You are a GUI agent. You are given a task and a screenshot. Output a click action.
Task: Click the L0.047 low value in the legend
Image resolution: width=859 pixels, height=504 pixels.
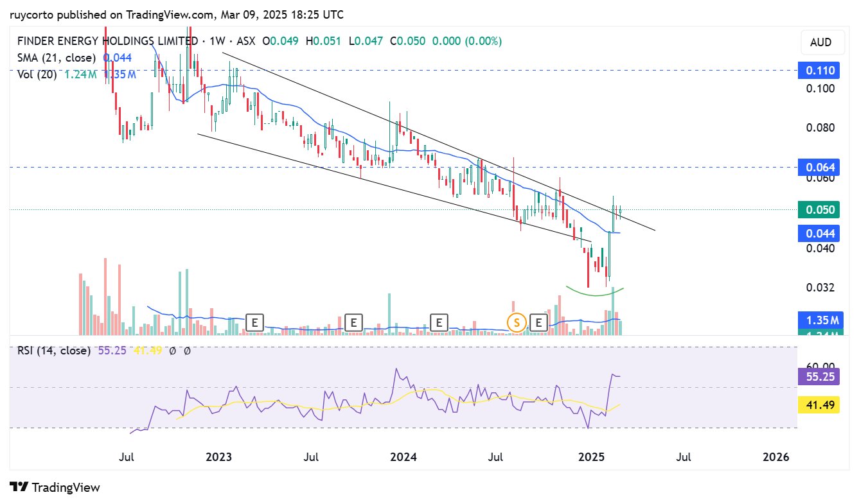pos(366,41)
